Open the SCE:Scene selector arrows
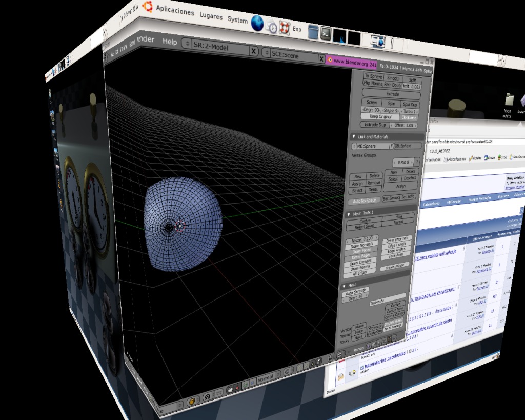 [x=266, y=53]
